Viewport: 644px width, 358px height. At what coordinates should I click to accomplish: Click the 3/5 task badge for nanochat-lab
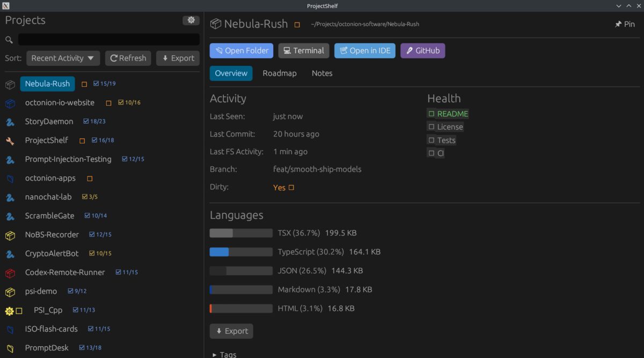pos(90,197)
